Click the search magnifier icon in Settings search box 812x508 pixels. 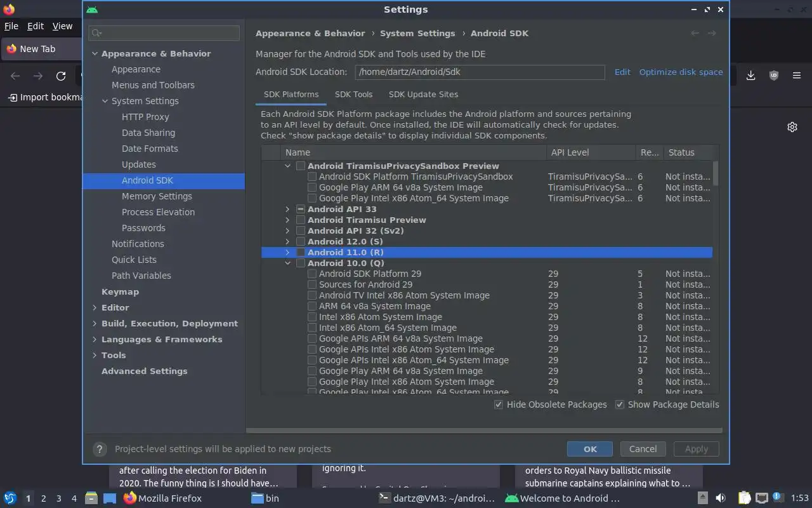96,33
